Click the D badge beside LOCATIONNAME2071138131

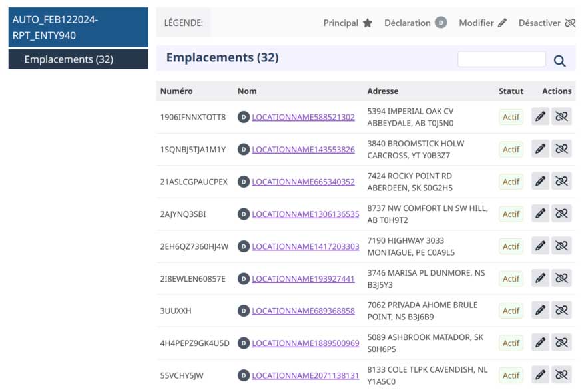[244, 375]
